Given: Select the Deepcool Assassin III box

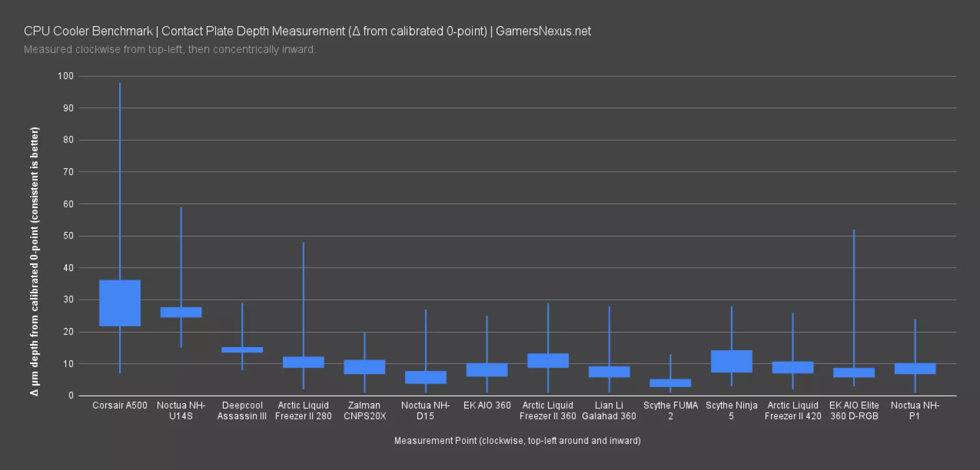Looking at the screenshot, I should (x=242, y=349).
